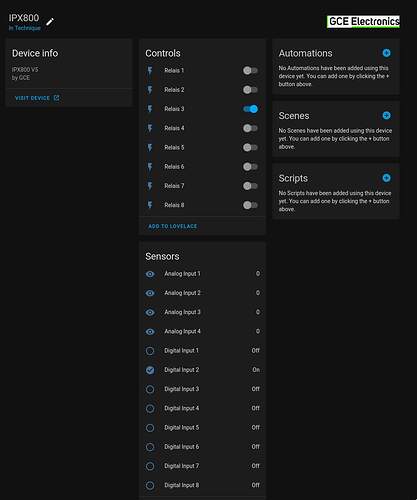This screenshot has width=417, height=500.
Task: Click the 'Off' state of Digital Input 1
Action: (256, 351)
